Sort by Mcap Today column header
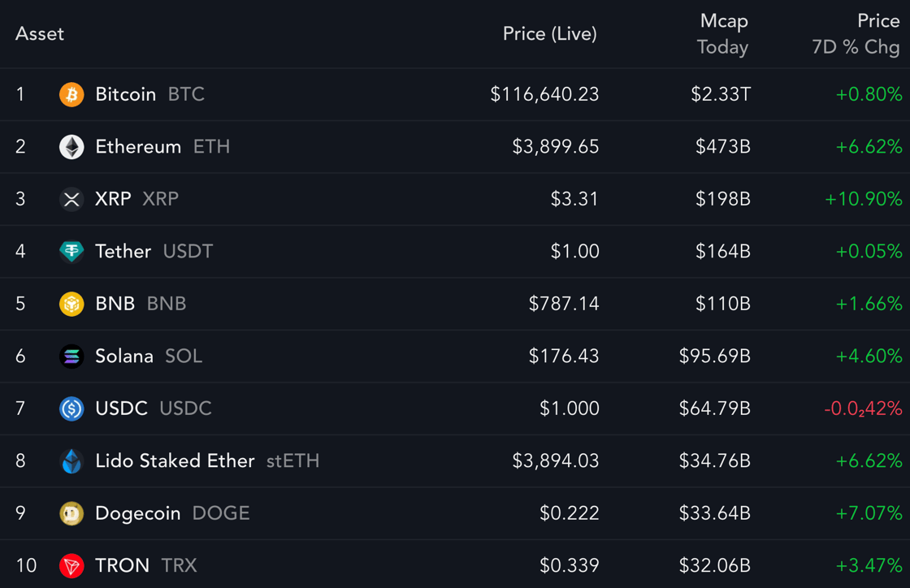The image size is (910, 588). click(723, 33)
